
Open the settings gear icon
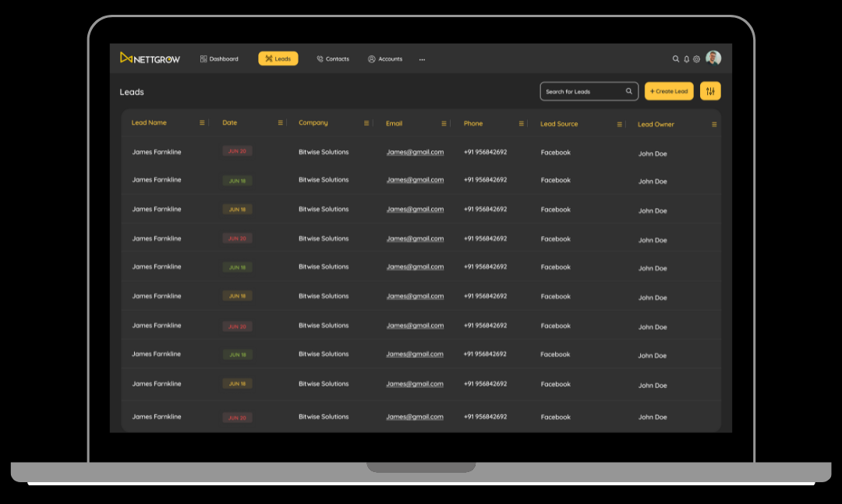click(697, 59)
